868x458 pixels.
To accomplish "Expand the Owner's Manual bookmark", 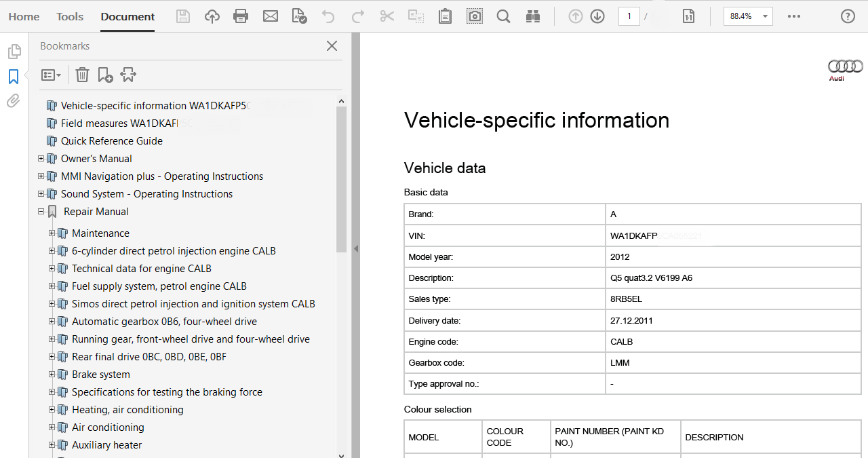I will coord(41,159).
